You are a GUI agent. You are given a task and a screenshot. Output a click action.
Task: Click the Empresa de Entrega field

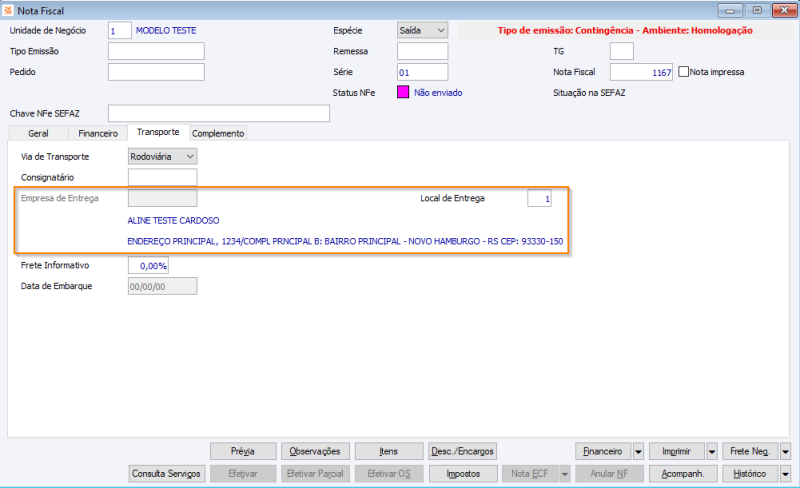[162, 198]
